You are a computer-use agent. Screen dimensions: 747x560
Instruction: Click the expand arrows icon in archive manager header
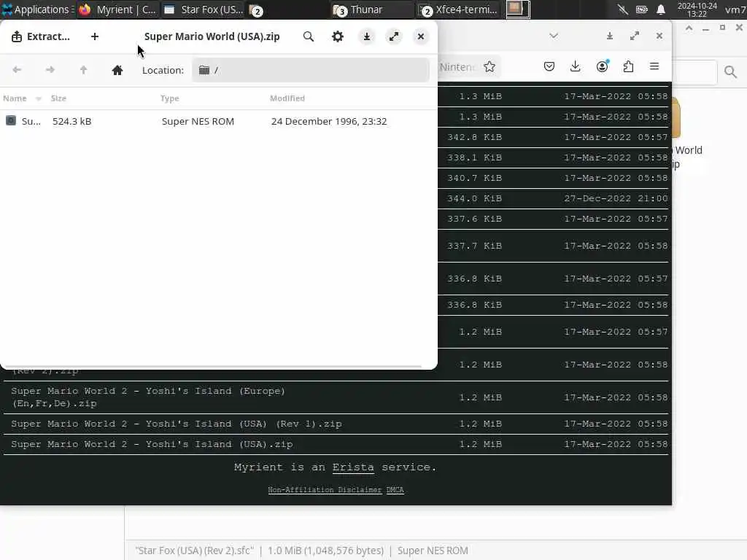[394, 36]
